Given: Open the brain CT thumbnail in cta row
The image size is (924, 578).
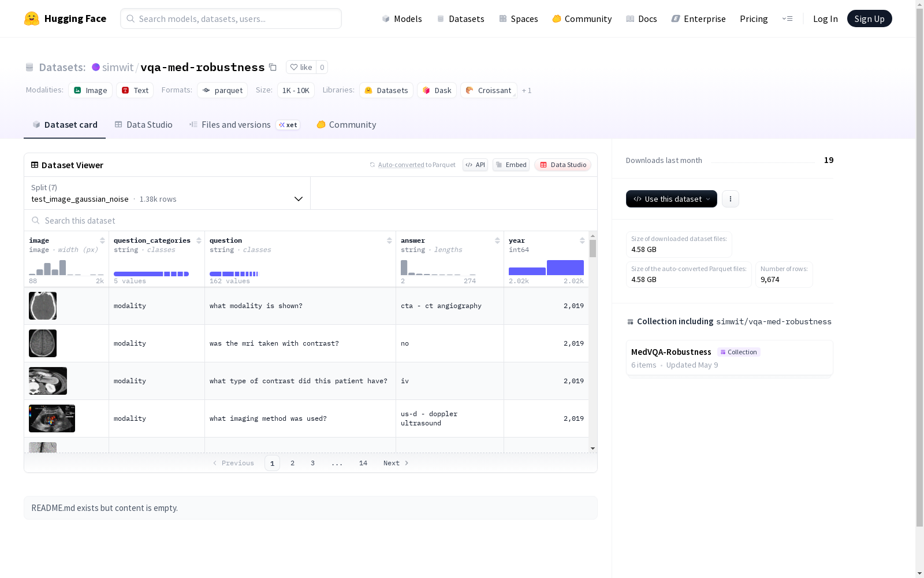Looking at the screenshot, I should 43,306.
